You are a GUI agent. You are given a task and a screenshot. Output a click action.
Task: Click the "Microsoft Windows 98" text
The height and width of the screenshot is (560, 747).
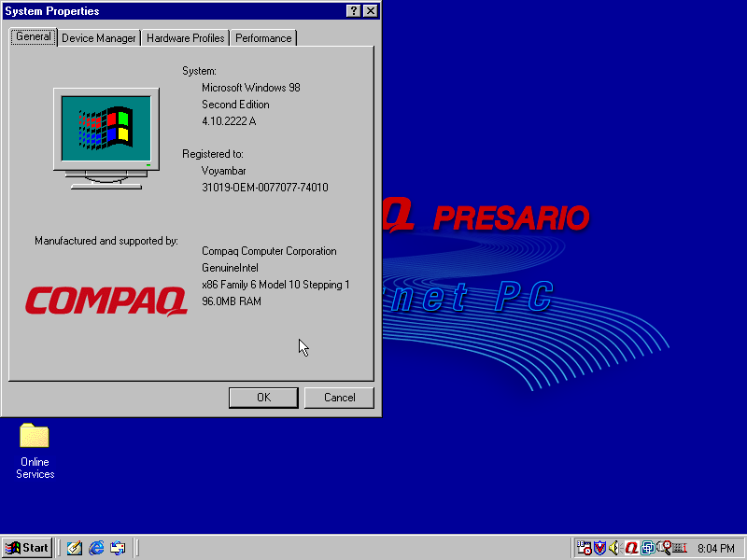click(x=251, y=88)
